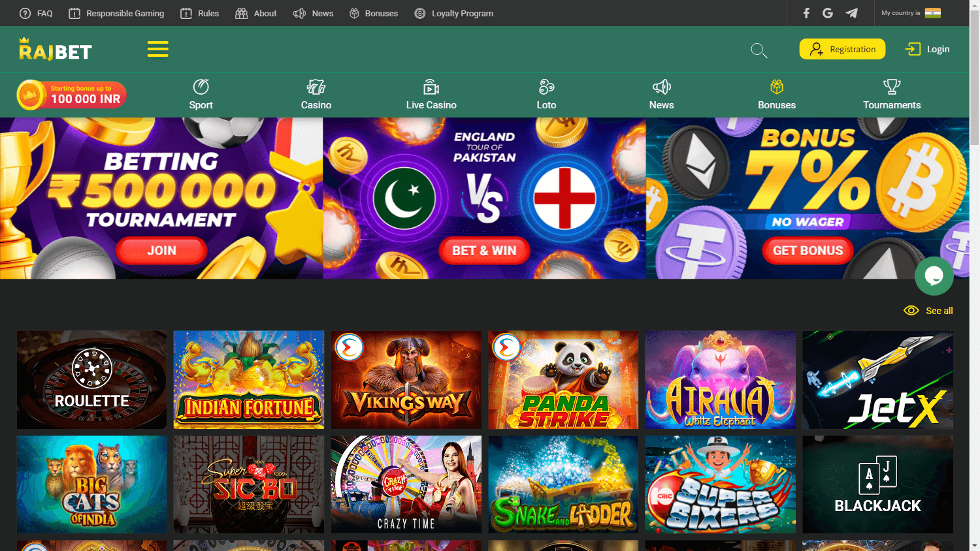The image size is (980, 551).
Task: Click the Facebook icon
Action: tap(806, 13)
